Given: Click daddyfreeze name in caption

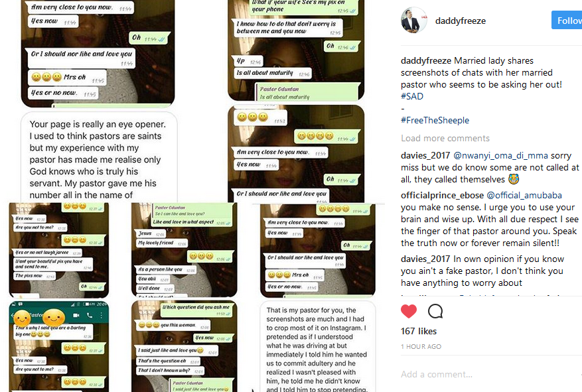Looking at the screenshot, I should click(426, 60).
